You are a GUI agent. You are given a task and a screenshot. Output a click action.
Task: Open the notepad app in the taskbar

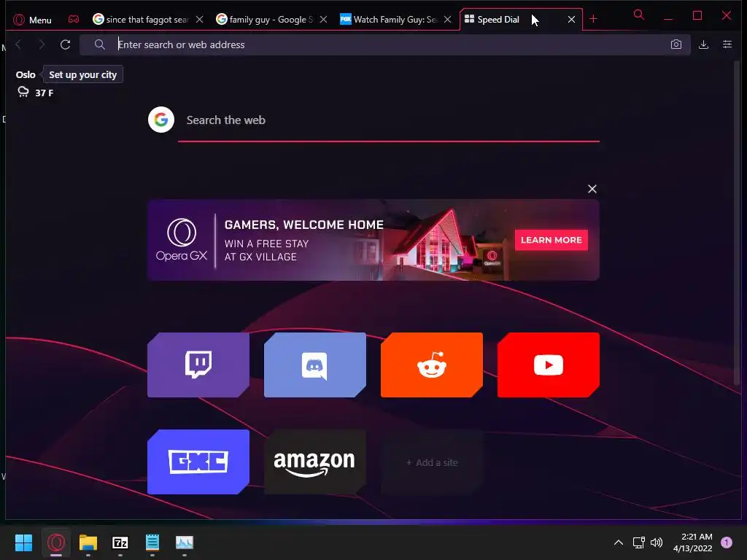pyautogui.click(x=152, y=542)
